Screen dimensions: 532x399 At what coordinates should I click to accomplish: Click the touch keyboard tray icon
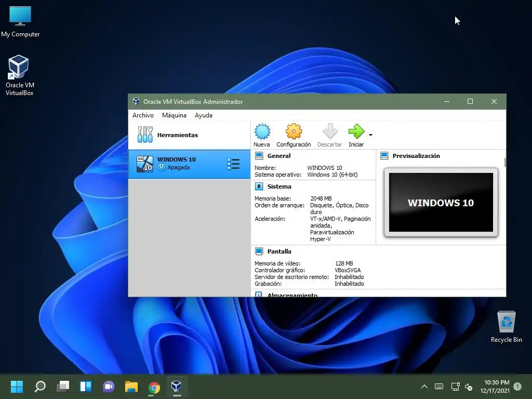pyautogui.click(x=438, y=387)
